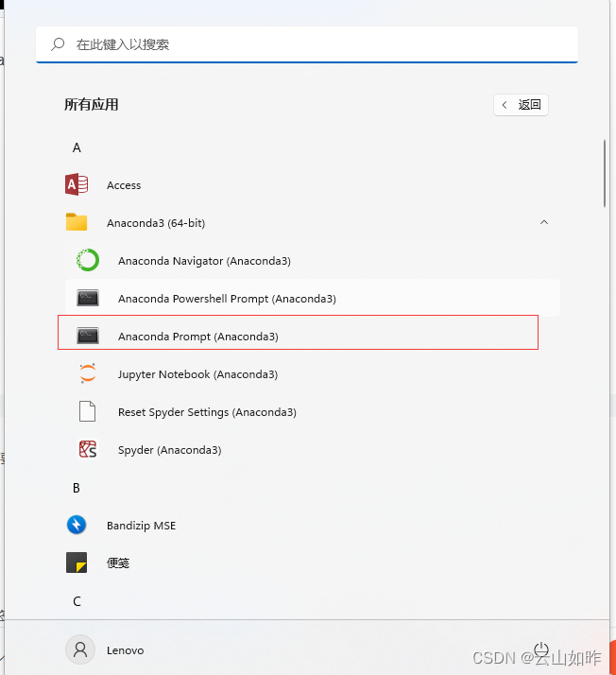Launch Anaconda Navigator via its green ring icon
616x675 pixels.
point(88,260)
